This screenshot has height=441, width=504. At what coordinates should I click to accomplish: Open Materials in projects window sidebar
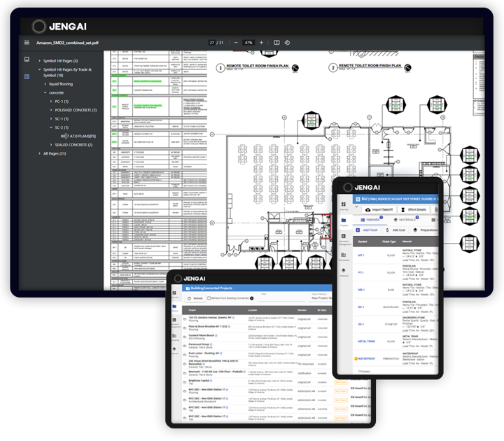(174, 350)
